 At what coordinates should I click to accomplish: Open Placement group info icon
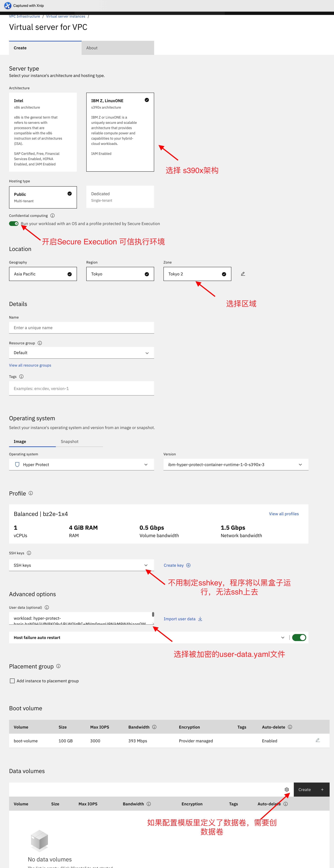[x=58, y=666]
